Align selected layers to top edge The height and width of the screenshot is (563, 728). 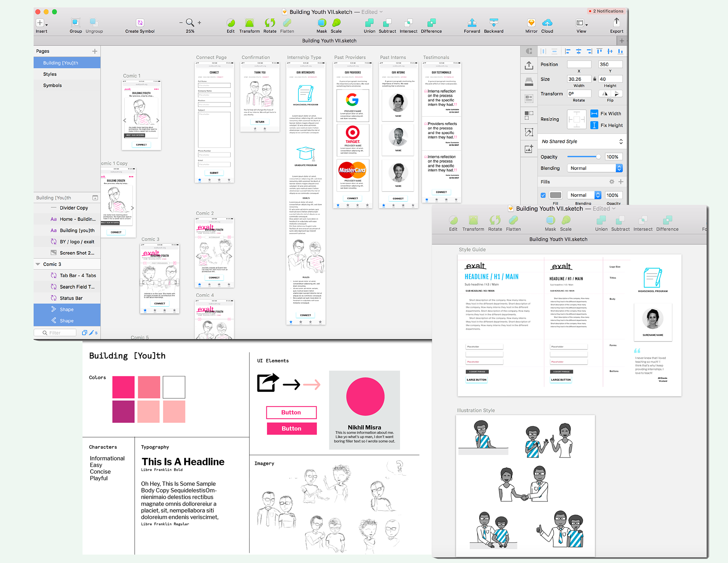click(599, 51)
